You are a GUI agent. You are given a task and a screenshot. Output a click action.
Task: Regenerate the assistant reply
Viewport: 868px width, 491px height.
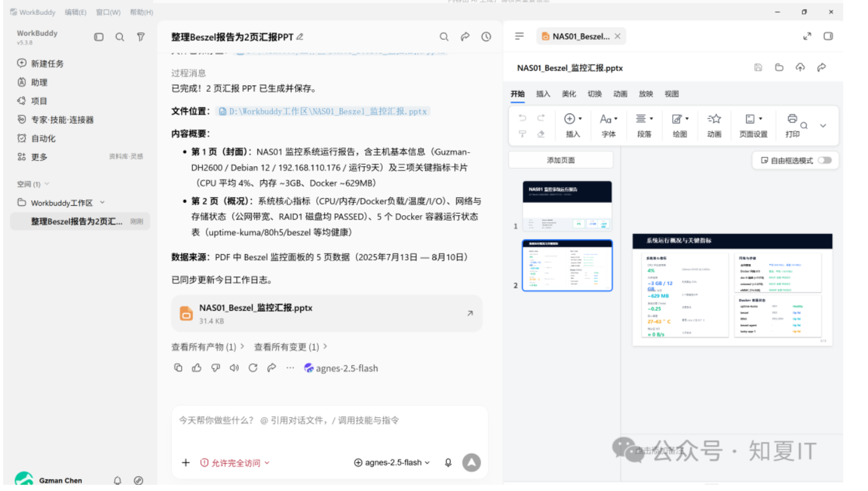point(253,368)
